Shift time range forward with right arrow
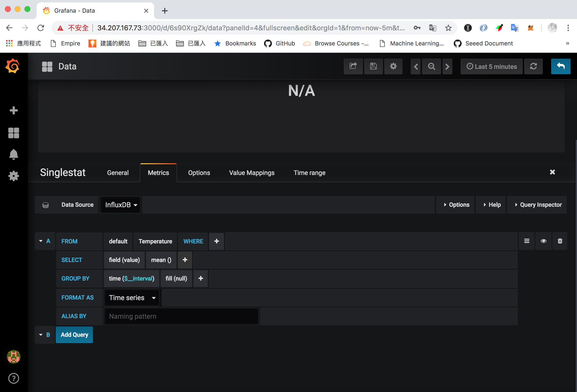 447,66
